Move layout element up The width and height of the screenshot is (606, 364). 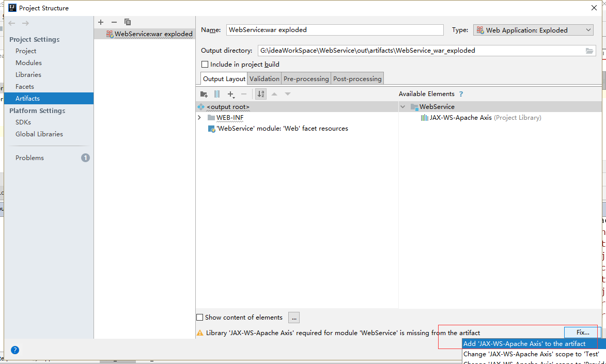pos(274,94)
